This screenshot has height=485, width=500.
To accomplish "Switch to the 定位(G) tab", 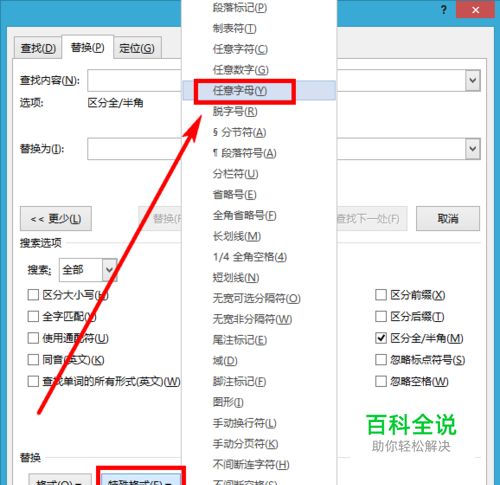I will point(137,48).
